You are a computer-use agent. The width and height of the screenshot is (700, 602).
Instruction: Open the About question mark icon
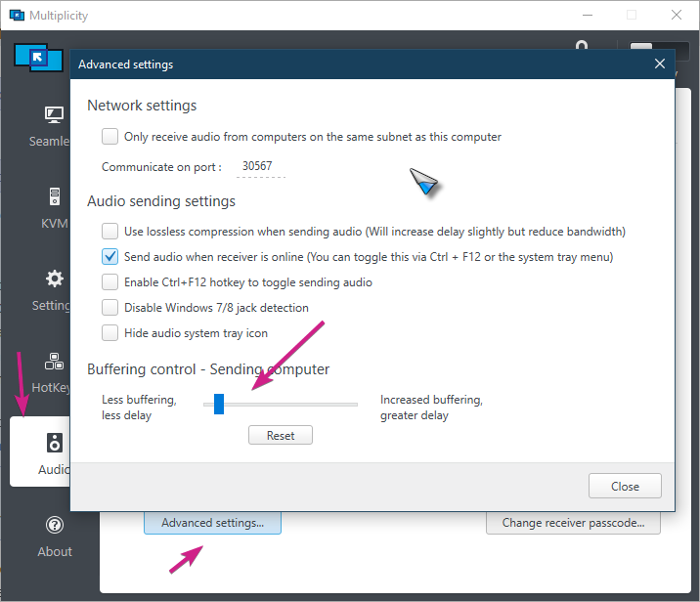tap(55, 526)
